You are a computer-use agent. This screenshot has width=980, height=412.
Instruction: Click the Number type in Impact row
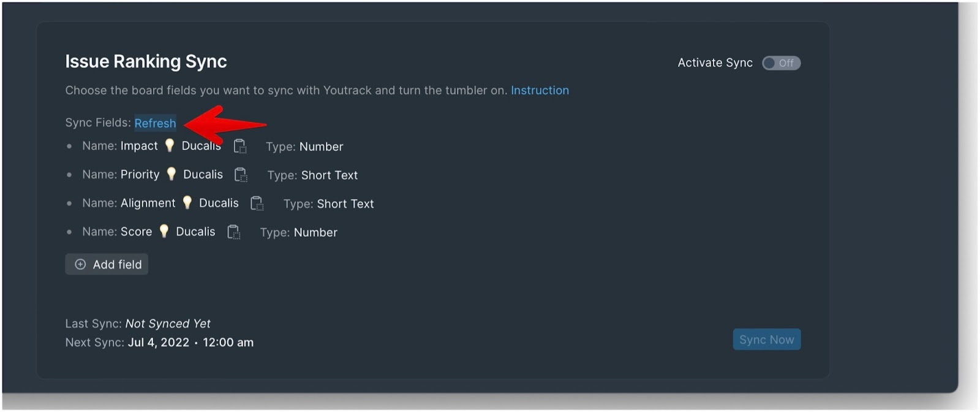(x=322, y=147)
